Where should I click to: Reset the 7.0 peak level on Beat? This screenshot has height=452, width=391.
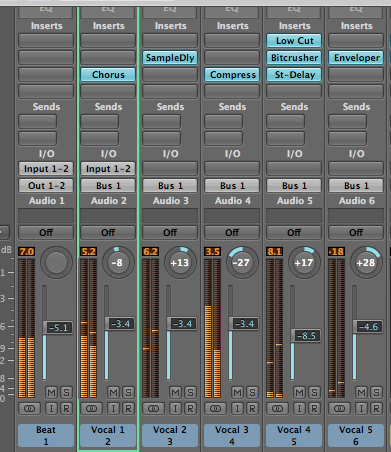coord(26,252)
